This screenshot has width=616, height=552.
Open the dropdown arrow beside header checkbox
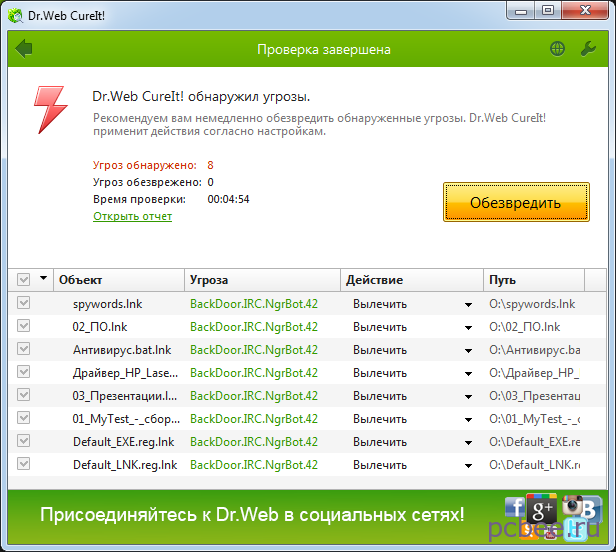[43, 280]
